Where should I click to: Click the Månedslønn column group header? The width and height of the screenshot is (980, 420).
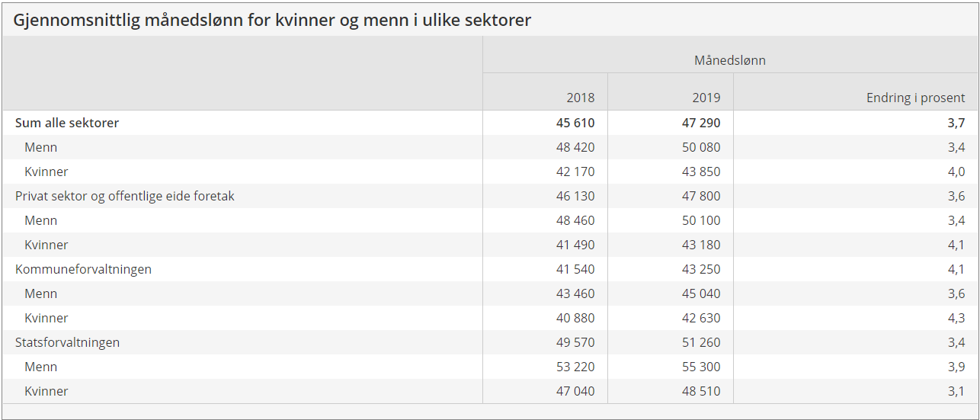tap(729, 60)
